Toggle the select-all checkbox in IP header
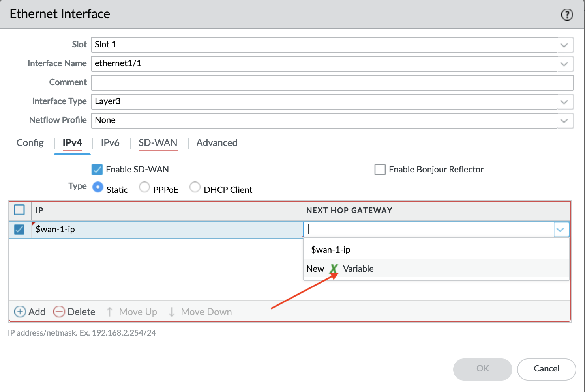This screenshot has width=585, height=392. point(19,210)
